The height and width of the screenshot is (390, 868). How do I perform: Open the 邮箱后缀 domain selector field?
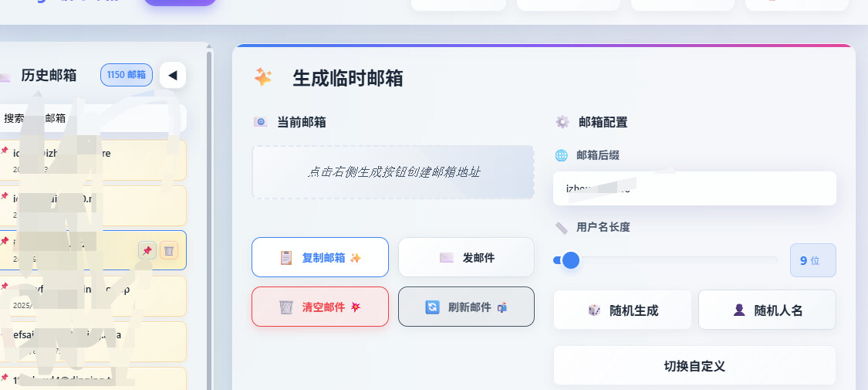[x=694, y=188]
